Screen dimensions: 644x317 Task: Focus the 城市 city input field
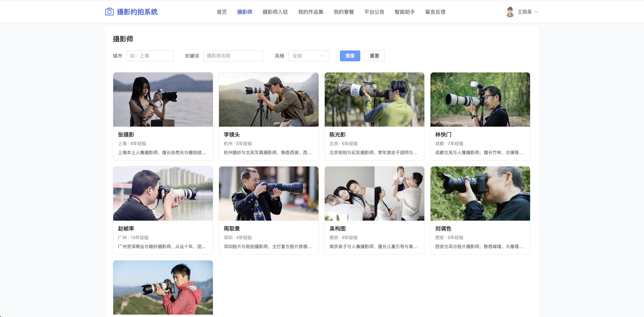[x=150, y=56]
